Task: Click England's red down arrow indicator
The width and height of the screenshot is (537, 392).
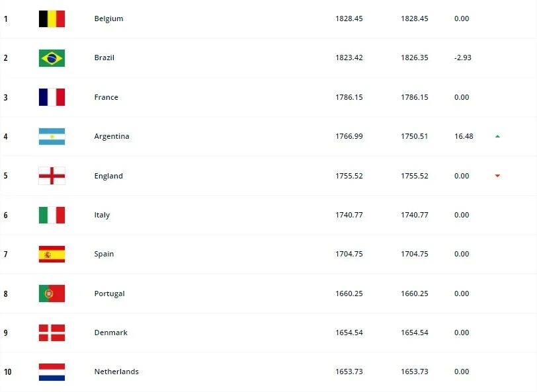Action: (497, 176)
